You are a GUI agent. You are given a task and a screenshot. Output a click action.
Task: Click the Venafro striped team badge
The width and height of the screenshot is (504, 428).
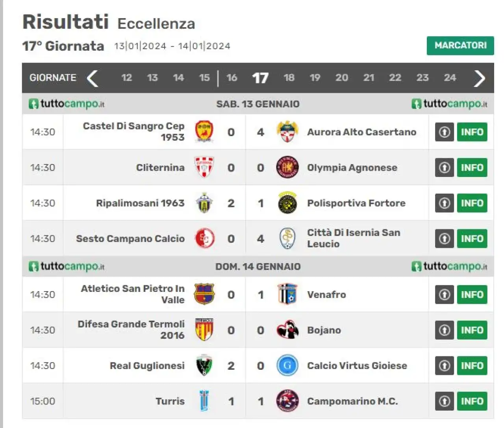pos(287,294)
